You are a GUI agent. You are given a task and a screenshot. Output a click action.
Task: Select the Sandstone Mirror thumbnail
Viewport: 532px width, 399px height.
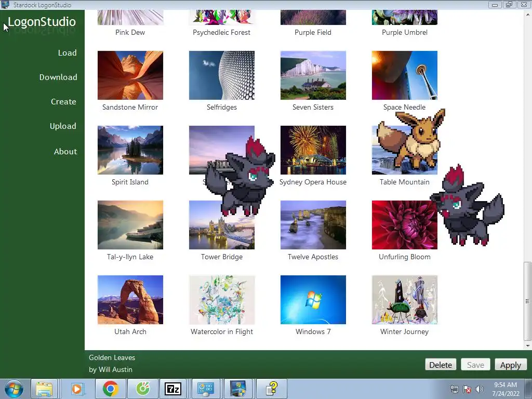(x=130, y=75)
